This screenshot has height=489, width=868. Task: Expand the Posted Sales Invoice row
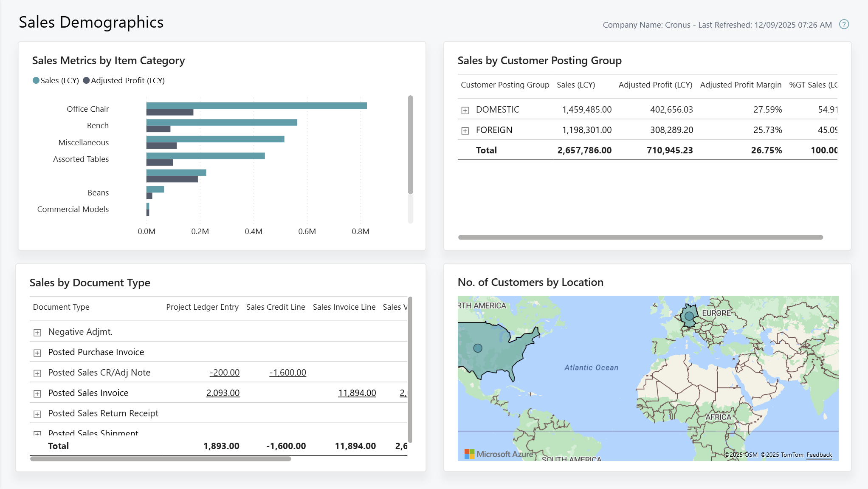(x=37, y=393)
